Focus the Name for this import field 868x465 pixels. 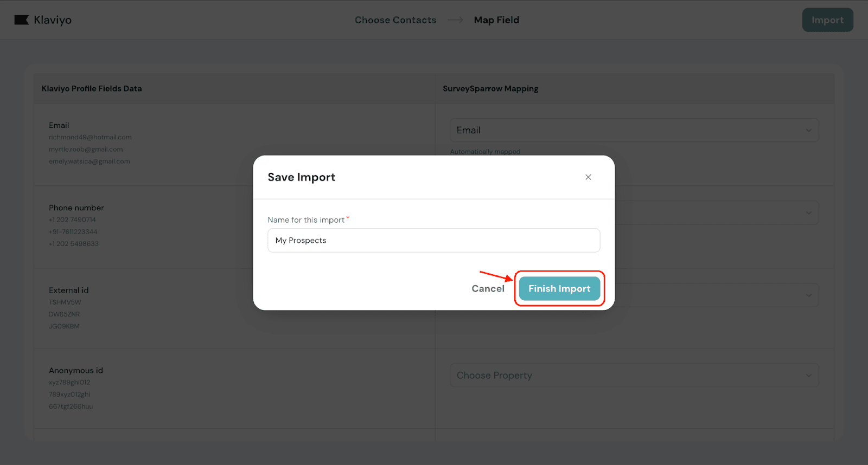(x=433, y=240)
